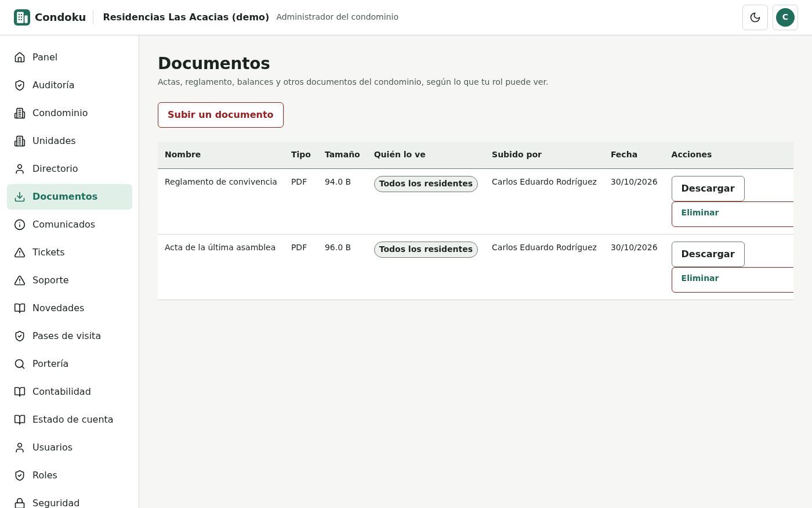
Task: Click the Contabilidad book icon
Action: coord(20,392)
